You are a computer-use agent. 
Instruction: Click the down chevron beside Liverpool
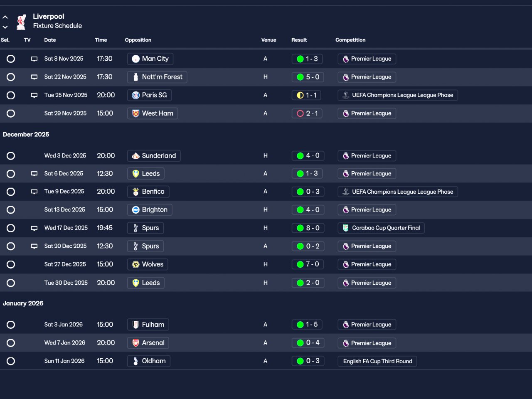(x=5, y=27)
